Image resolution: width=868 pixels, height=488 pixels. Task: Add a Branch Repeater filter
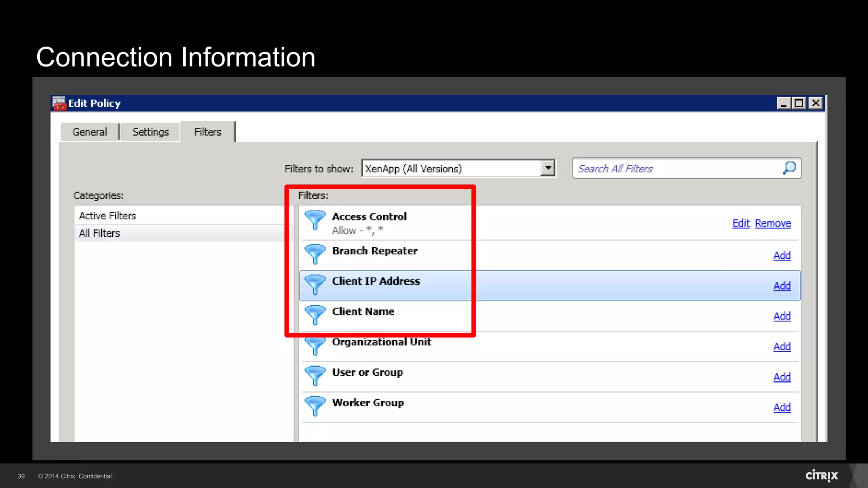pyautogui.click(x=782, y=255)
